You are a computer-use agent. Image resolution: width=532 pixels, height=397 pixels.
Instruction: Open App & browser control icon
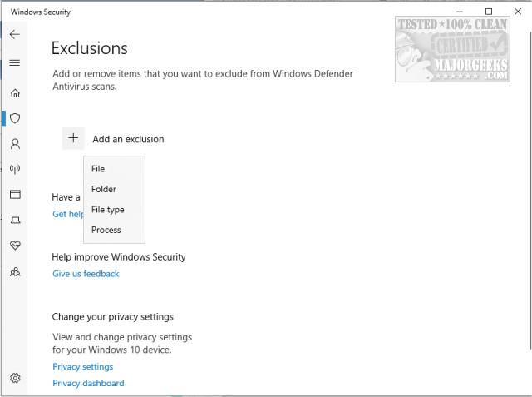[x=14, y=195]
